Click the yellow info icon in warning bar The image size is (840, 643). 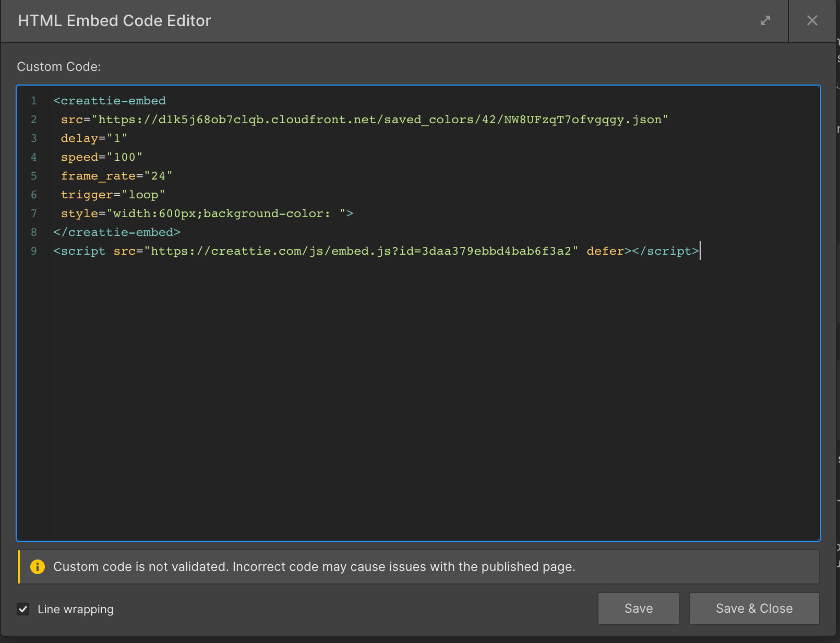(38, 567)
